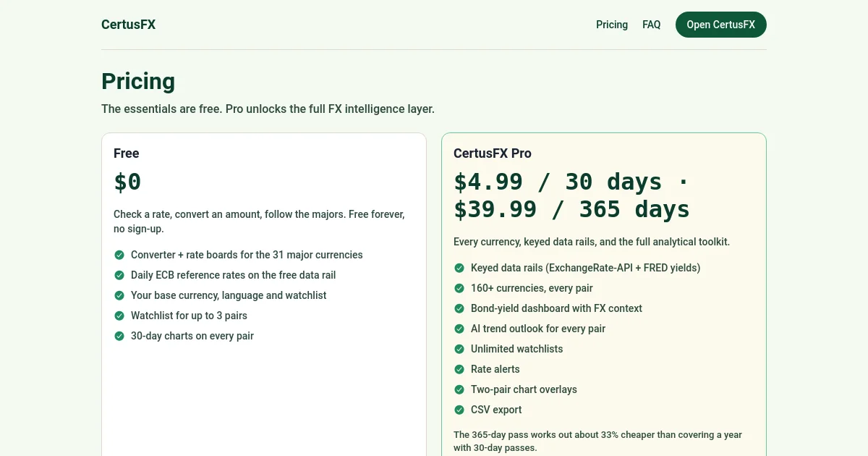
Task: Click checkmark icon beside Two-pair chart overlays
Action: (x=459, y=389)
